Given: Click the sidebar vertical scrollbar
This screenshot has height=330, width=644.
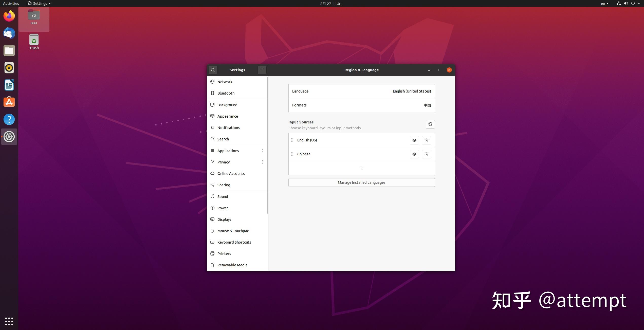Looking at the screenshot, I should coord(267,145).
